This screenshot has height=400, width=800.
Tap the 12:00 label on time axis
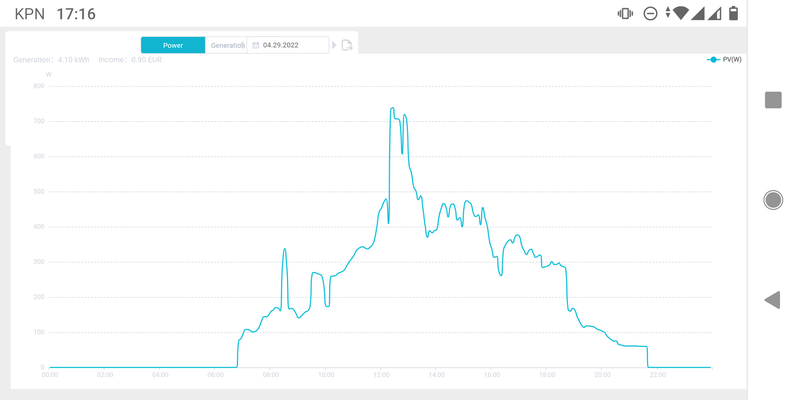coord(381,375)
